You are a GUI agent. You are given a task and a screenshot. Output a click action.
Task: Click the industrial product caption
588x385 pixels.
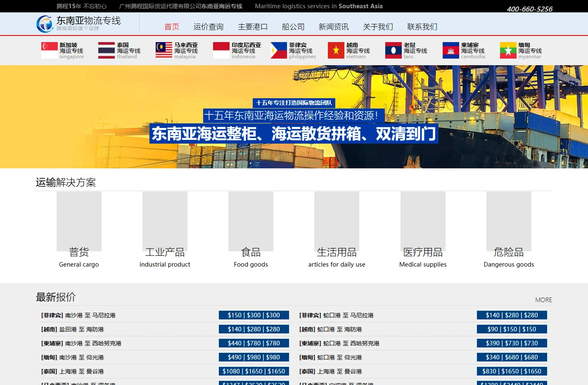165,265
